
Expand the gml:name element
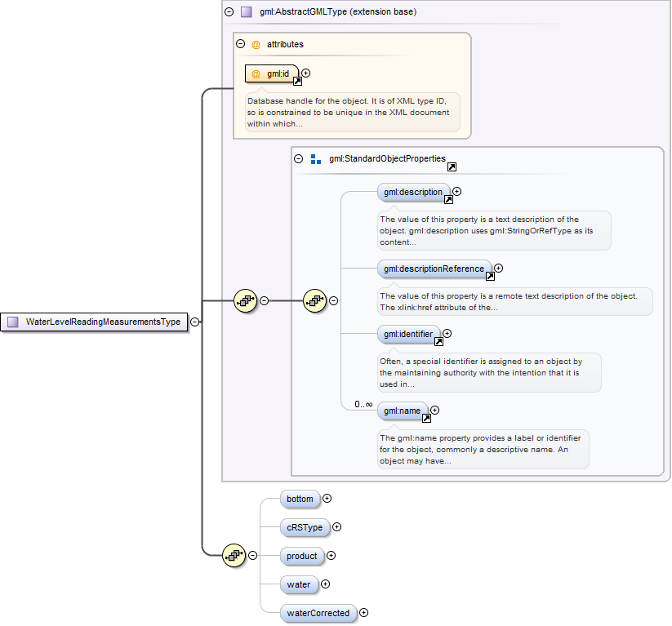coord(435,410)
